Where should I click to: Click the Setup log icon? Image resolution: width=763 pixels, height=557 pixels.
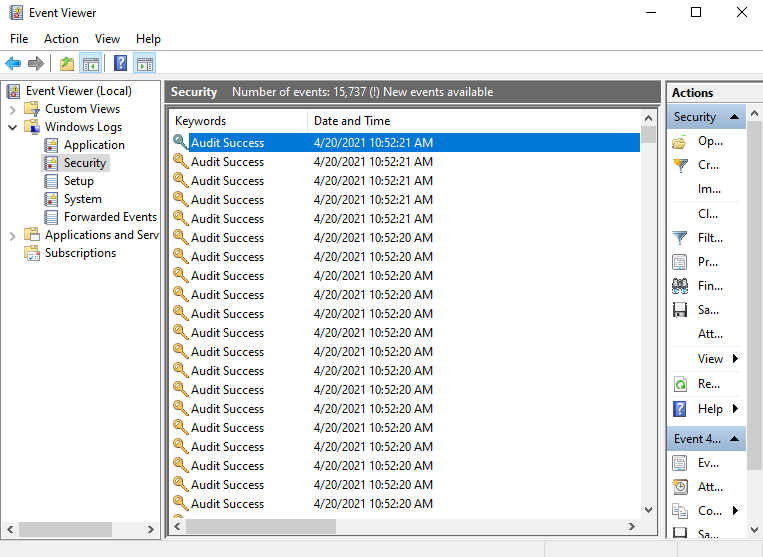(x=51, y=181)
